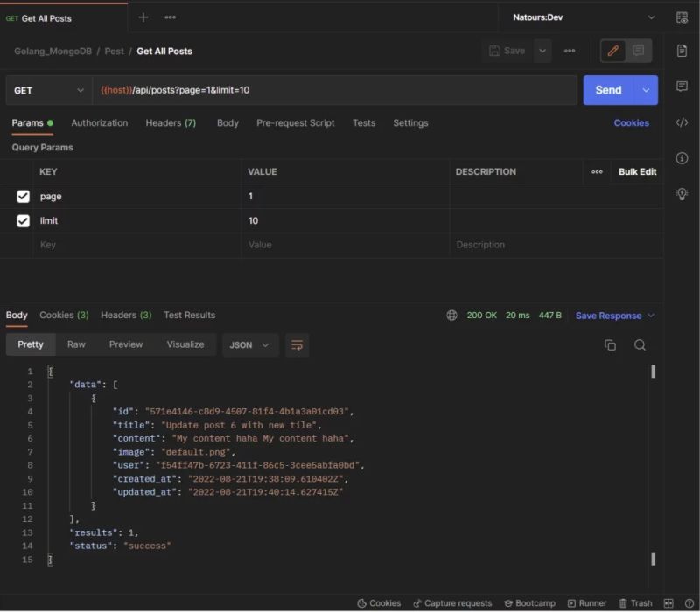Open the Trash from the bottom bar
The image size is (700, 612).
point(636,602)
